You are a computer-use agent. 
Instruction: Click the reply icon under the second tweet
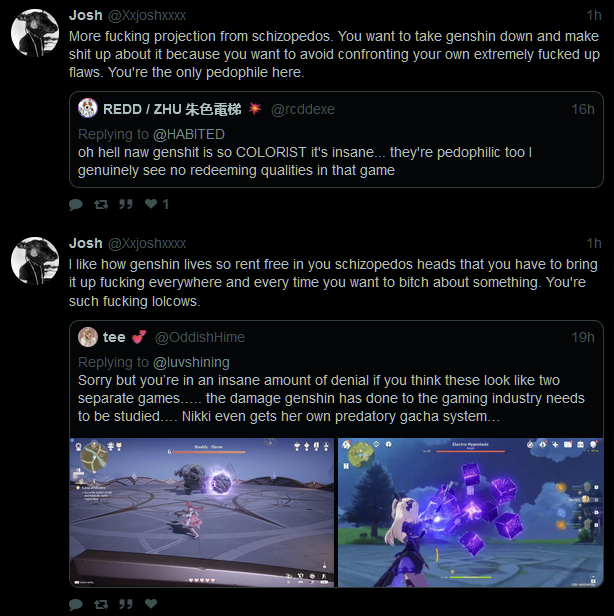[x=76, y=604]
